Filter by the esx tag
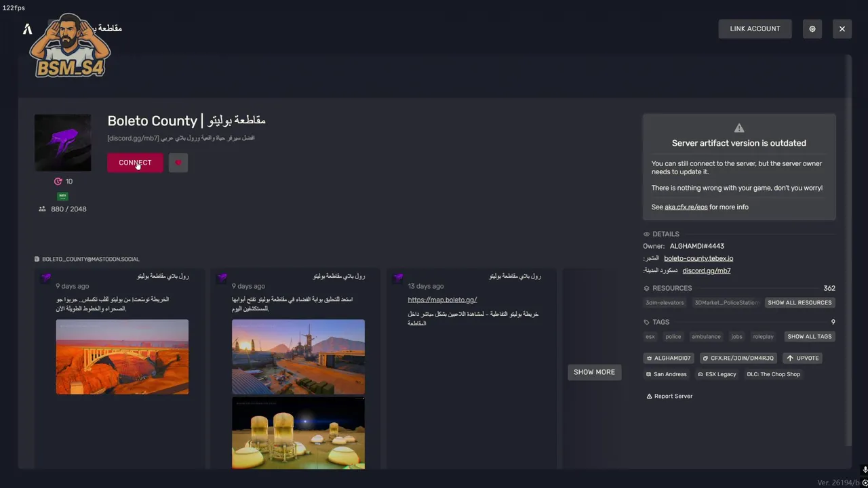This screenshot has height=488, width=868. (x=650, y=337)
